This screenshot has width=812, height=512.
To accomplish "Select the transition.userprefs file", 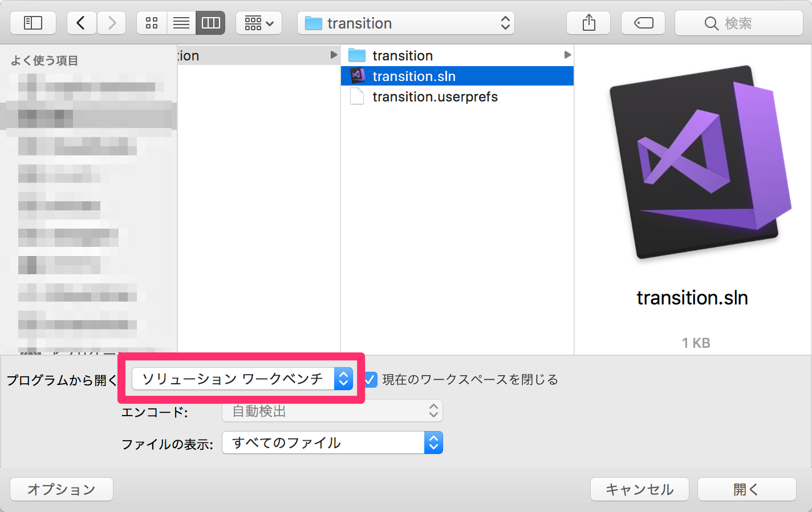I will click(x=457, y=96).
